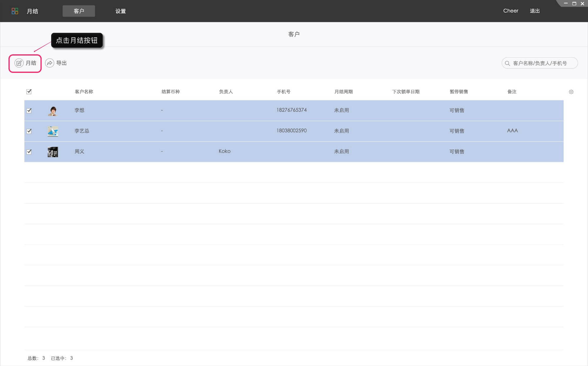Viewport: 588px width, 366px height.
Task: Open the 设置 tab
Action: [121, 11]
